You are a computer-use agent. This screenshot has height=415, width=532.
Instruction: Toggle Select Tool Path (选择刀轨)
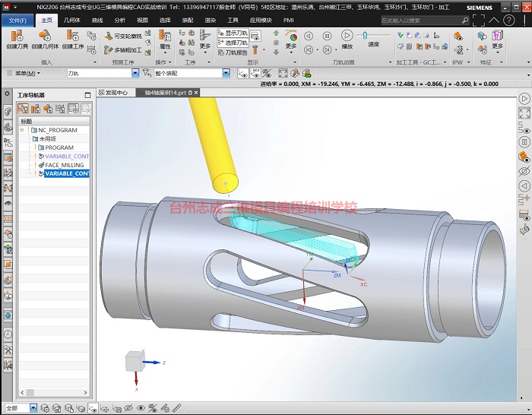click(233, 43)
